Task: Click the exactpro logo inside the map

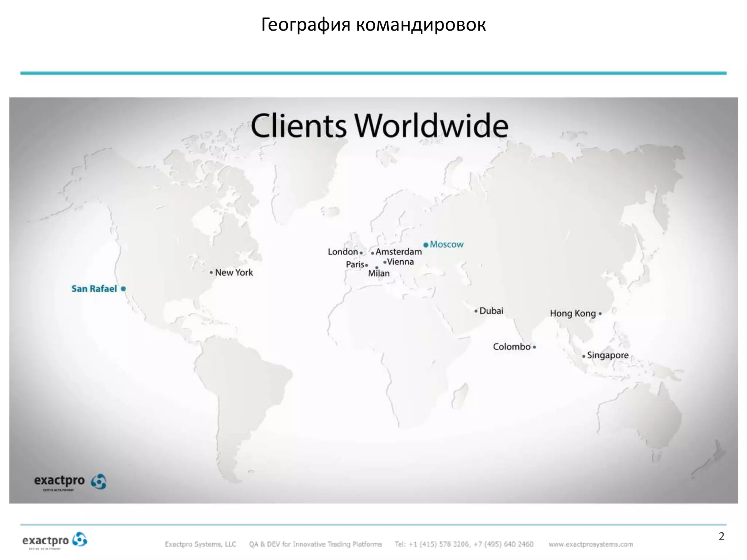Action: pos(70,482)
